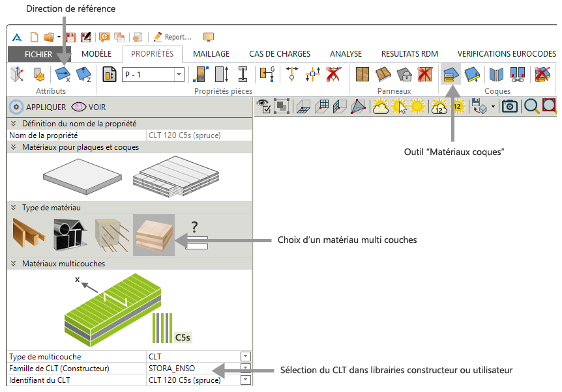Image resolution: width=562 pixels, height=392 pixels.
Task: Open the Identifiant du CLT dropdown
Action: (245, 380)
